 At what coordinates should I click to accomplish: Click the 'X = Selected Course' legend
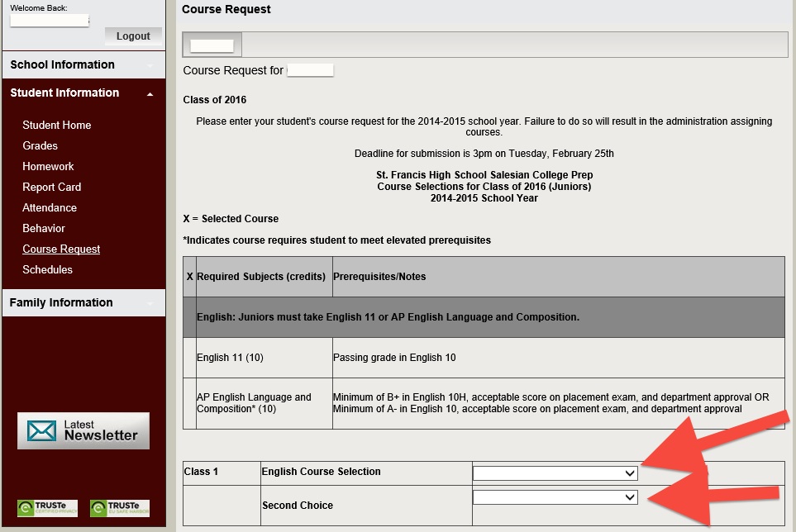231,219
